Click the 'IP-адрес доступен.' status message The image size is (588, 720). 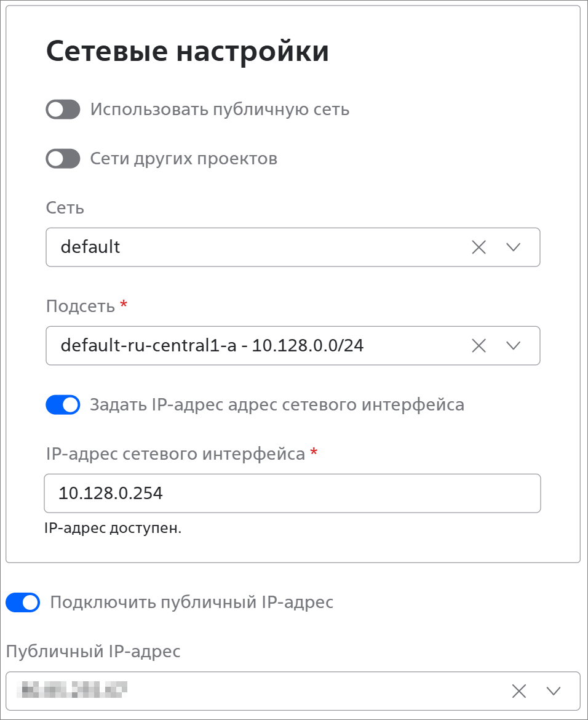coord(113,529)
